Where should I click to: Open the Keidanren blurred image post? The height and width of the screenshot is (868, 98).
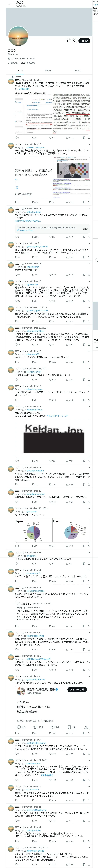point(52,438)
